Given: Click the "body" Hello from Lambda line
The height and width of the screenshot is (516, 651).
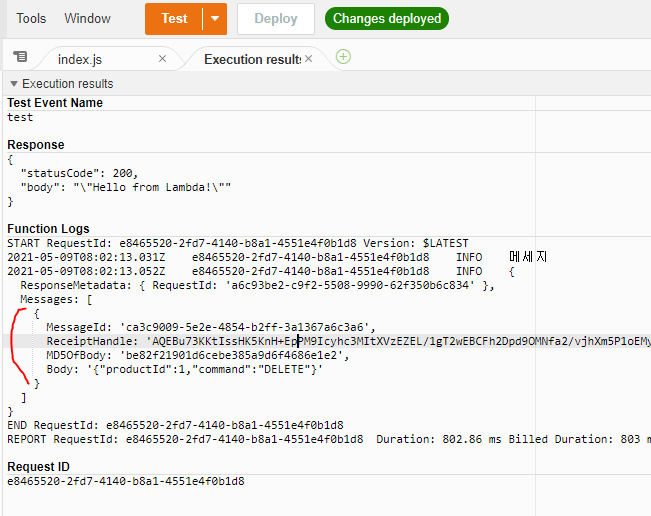Looking at the screenshot, I should click(x=126, y=187).
